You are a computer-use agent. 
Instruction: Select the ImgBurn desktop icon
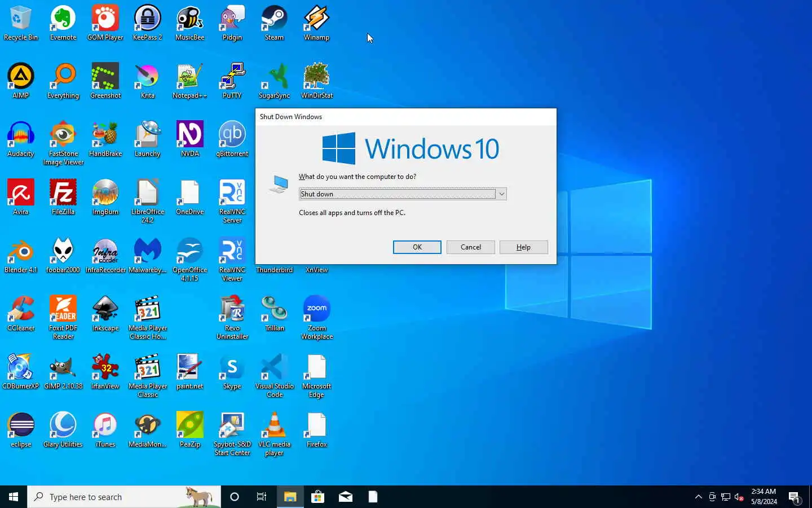click(x=105, y=198)
